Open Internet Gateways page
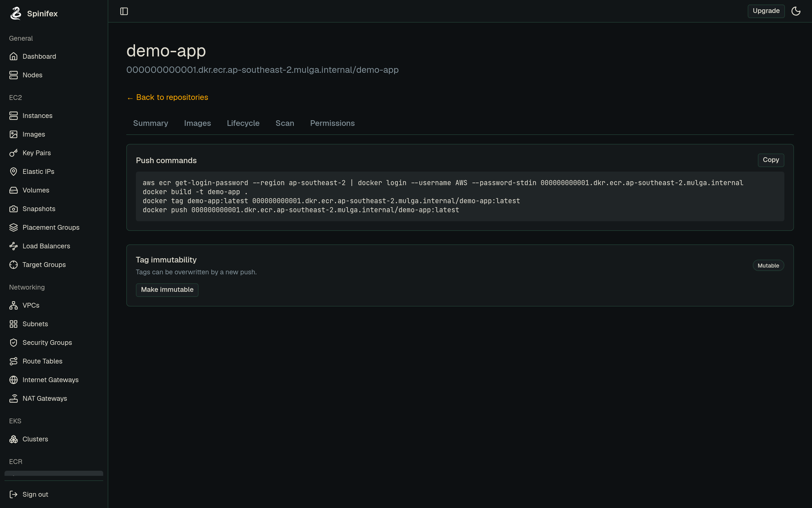 click(x=54, y=380)
